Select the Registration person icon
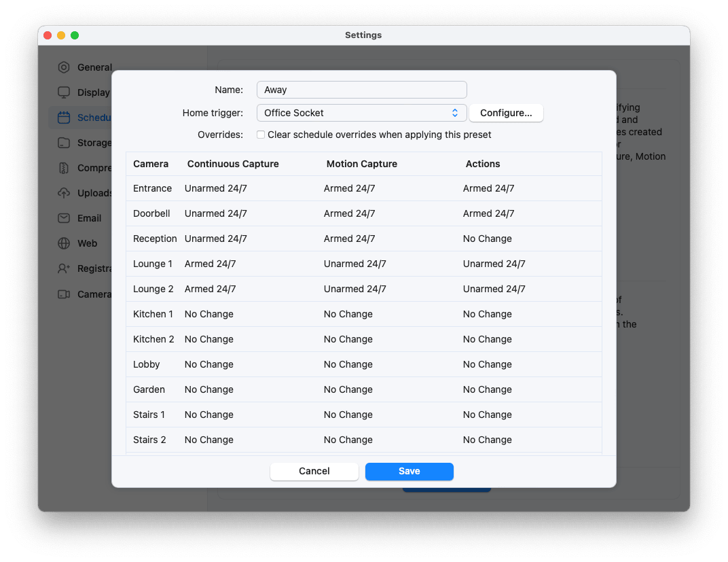Image resolution: width=728 pixels, height=562 pixels. tap(65, 268)
